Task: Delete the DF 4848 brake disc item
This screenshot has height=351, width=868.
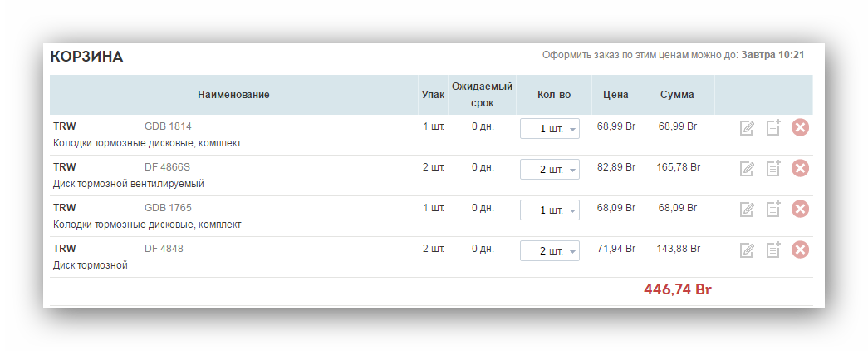Action: pos(800,250)
